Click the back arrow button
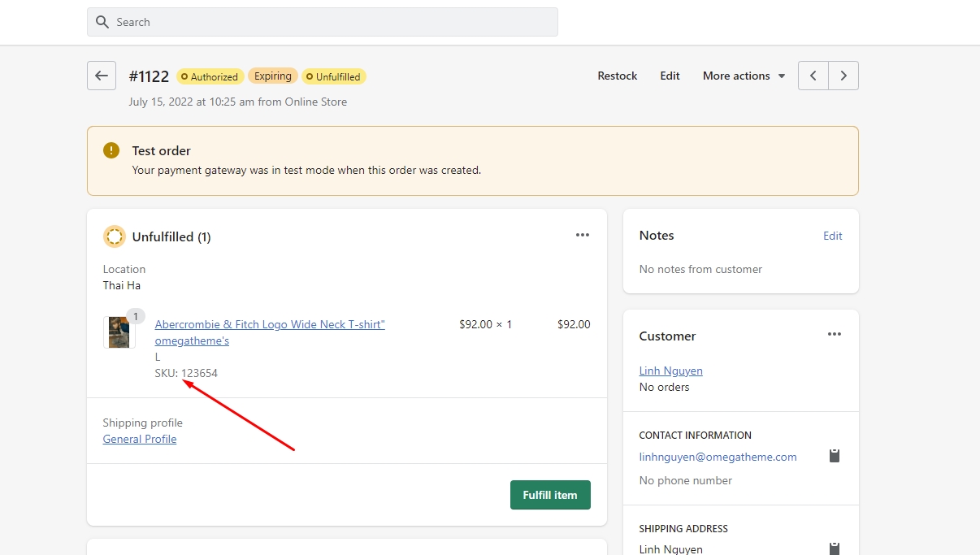Screen dimensions: 980x555 (101, 76)
